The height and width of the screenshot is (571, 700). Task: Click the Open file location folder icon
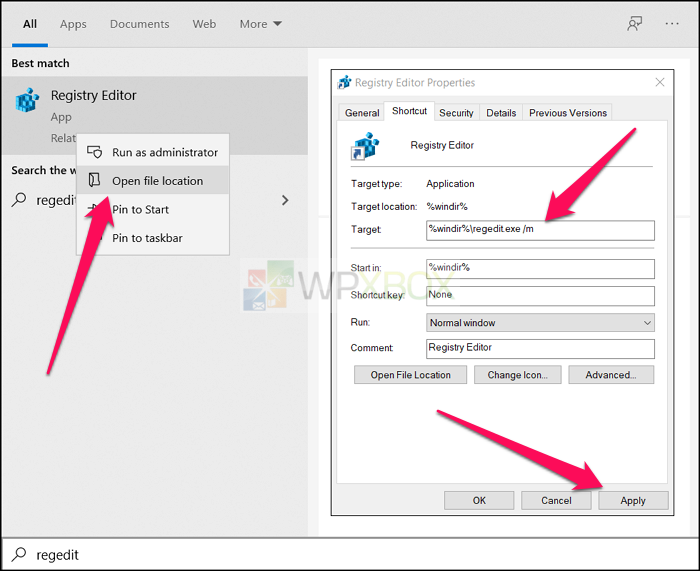[94, 180]
